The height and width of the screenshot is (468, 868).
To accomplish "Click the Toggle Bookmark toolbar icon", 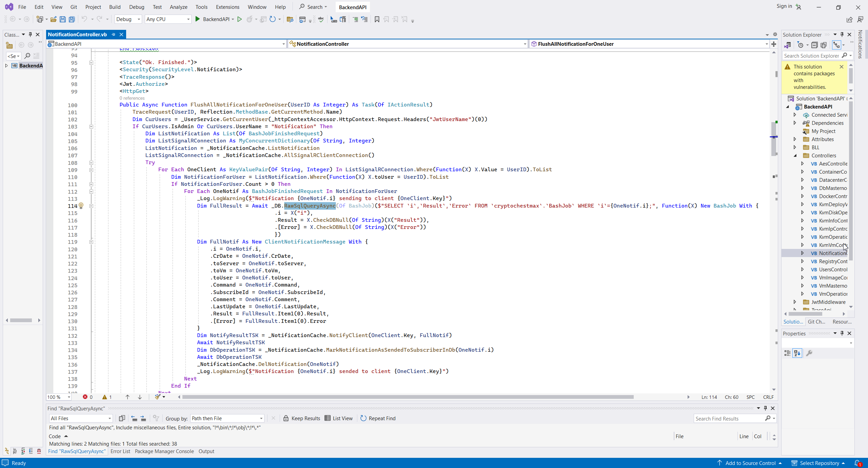I will click(x=377, y=19).
